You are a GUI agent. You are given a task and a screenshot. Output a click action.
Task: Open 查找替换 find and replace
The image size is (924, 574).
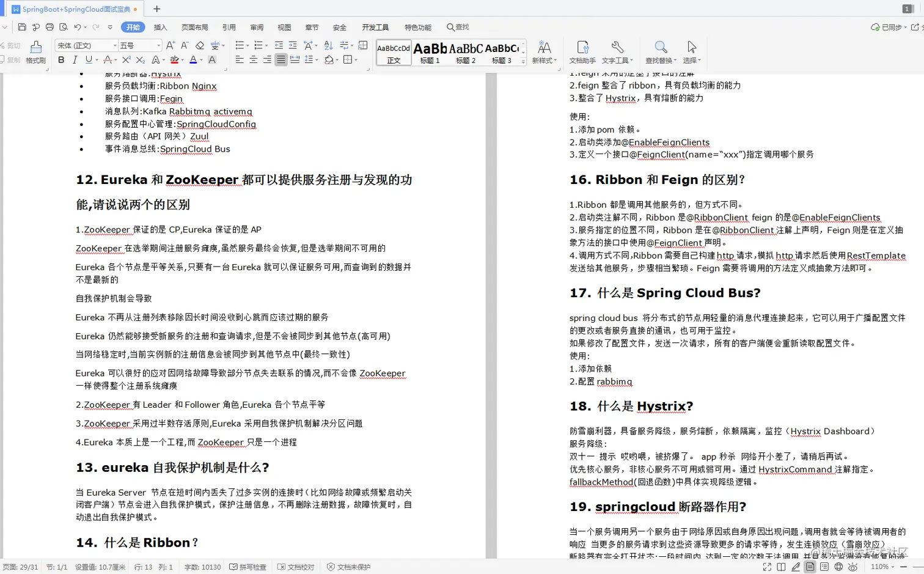tap(659, 52)
